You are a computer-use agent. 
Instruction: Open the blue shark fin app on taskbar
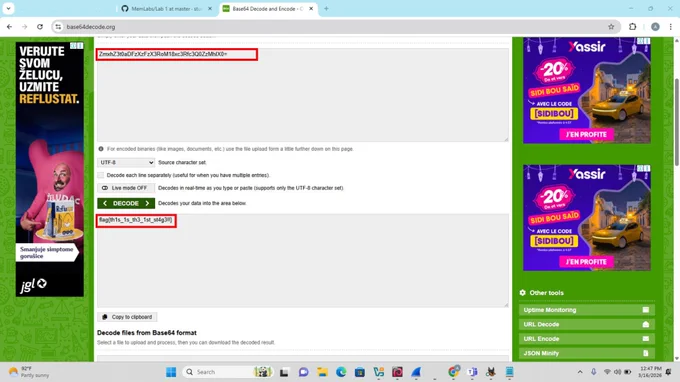click(x=416, y=372)
